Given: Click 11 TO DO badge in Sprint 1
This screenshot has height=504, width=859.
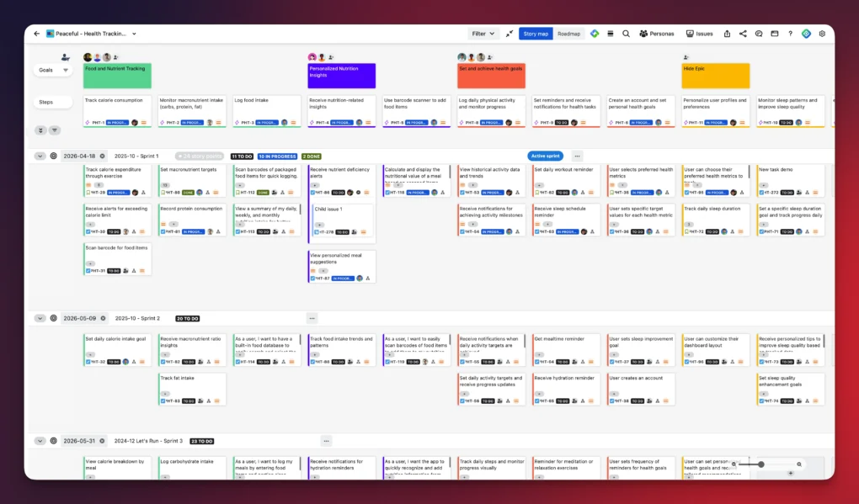Looking at the screenshot, I should point(243,156).
